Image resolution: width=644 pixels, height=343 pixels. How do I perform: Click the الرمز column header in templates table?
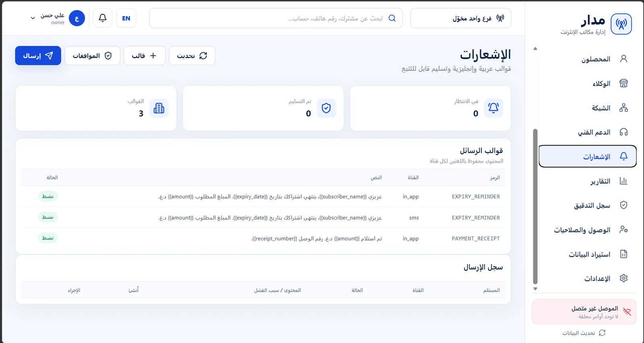495,177
